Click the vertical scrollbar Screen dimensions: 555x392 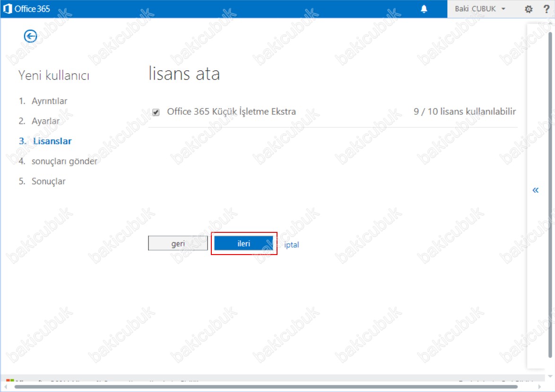pyautogui.click(x=550, y=195)
